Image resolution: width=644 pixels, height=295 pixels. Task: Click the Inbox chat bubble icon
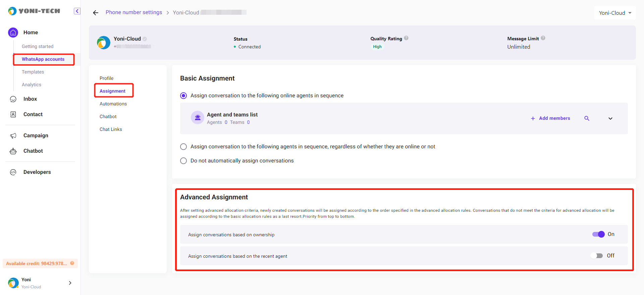(x=13, y=99)
